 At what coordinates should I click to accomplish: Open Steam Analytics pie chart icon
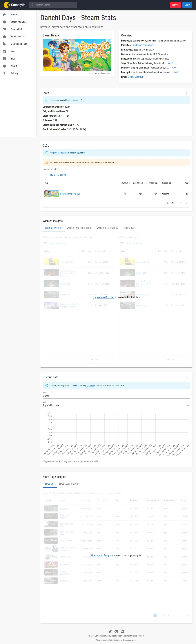[x=4, y=22]
